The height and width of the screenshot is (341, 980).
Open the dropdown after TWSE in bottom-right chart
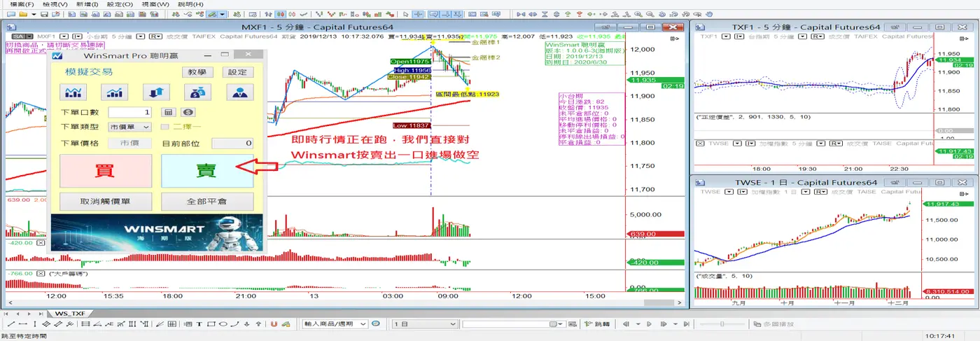[x=728, y=191]
